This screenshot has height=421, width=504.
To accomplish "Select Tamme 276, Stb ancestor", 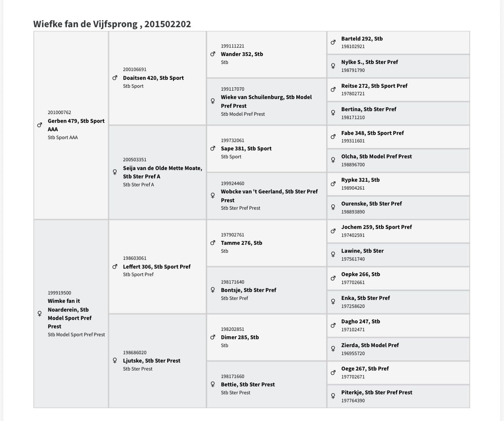I will [x=242, y=243].
